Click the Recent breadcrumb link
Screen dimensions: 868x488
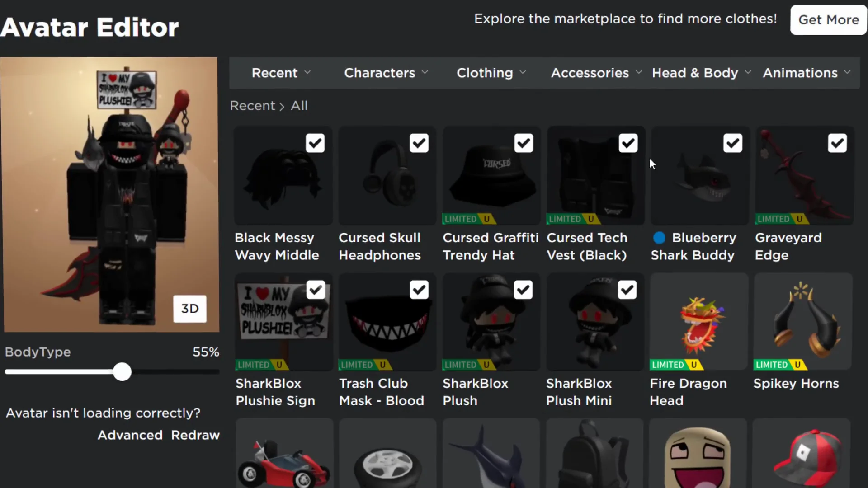pos(252,105)
